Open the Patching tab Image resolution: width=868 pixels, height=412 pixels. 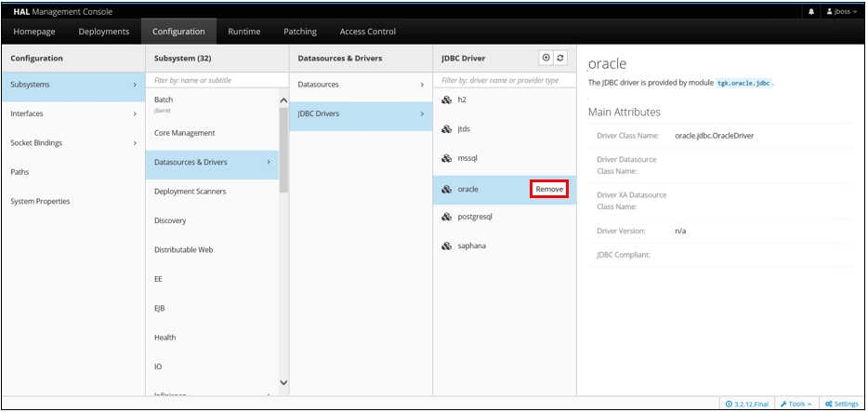[300, 32]
